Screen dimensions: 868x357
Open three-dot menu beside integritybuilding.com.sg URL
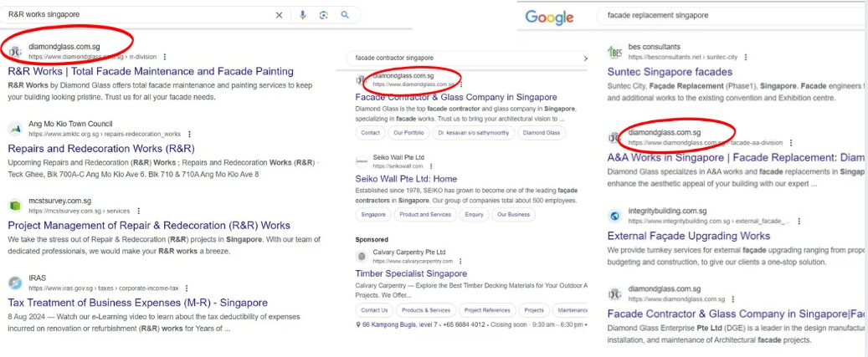(x=799, y=221)
